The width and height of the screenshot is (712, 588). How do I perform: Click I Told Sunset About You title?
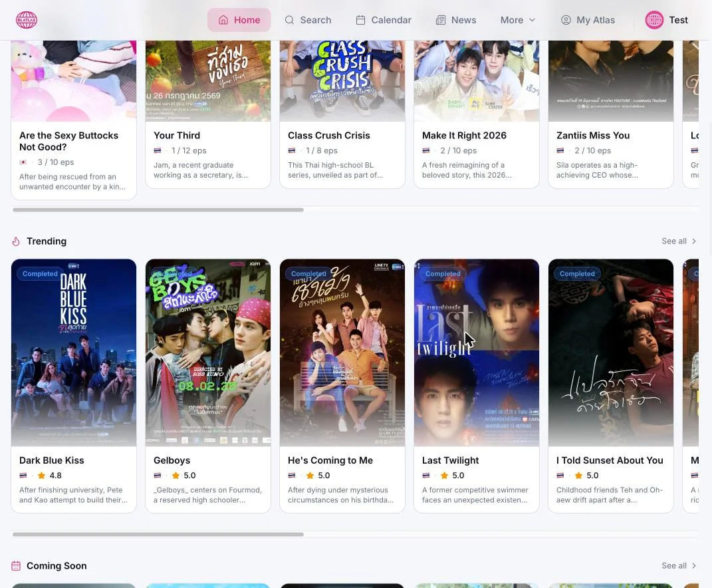(x=610, y=460)
